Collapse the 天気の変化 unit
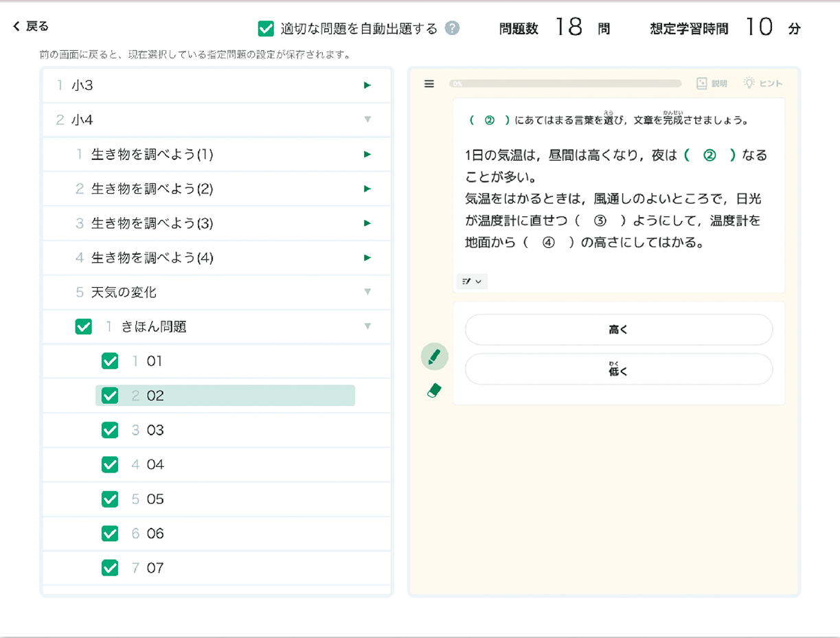Viewport: 840px width, 638px height. tap(367, 292)
